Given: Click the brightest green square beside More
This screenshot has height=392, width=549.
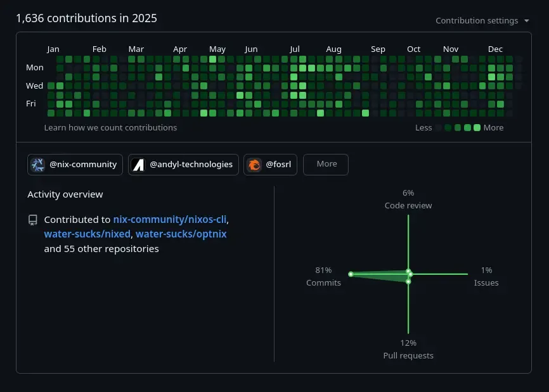Looking at the screenshot, I should 476,128.
